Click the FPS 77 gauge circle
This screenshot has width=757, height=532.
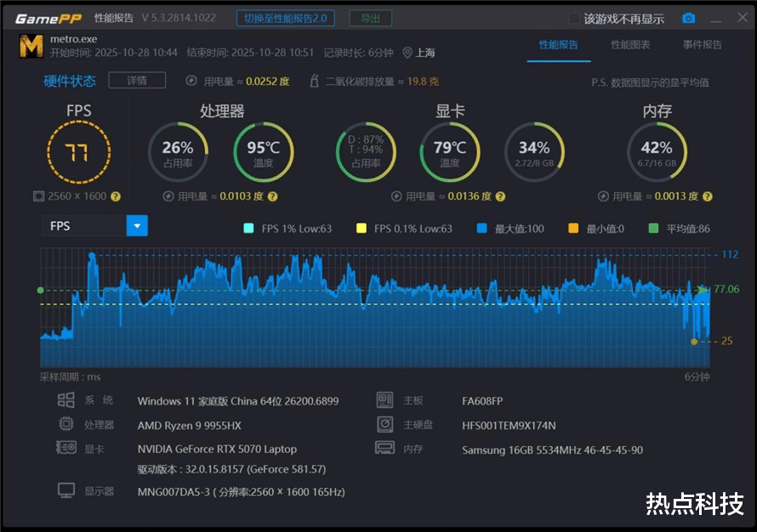click(79, 152)
